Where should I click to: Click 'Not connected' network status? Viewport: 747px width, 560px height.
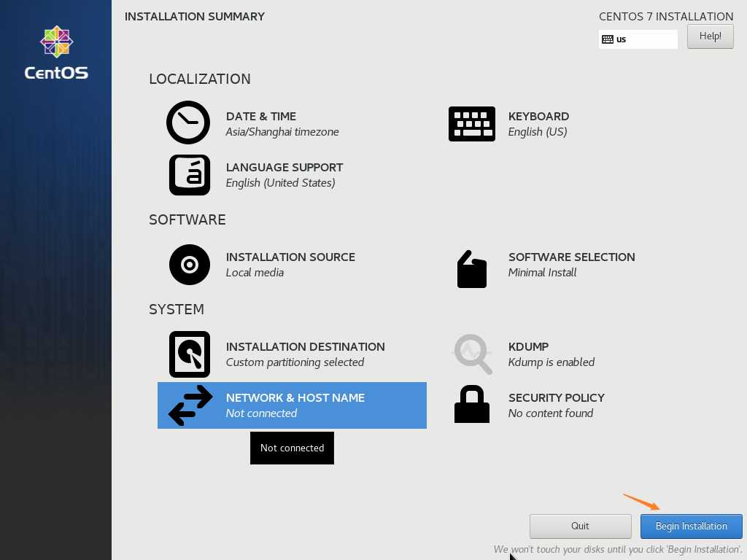[x=261, y=413]
